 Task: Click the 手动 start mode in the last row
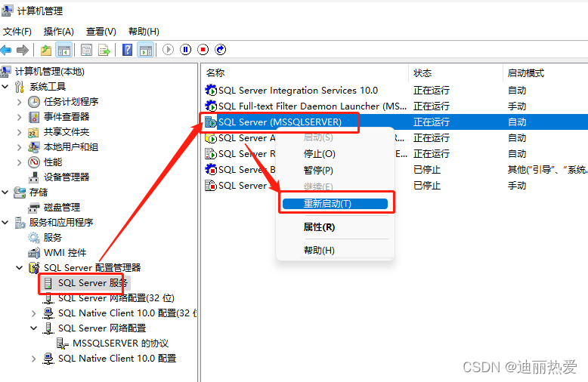[x=517, y=186]
